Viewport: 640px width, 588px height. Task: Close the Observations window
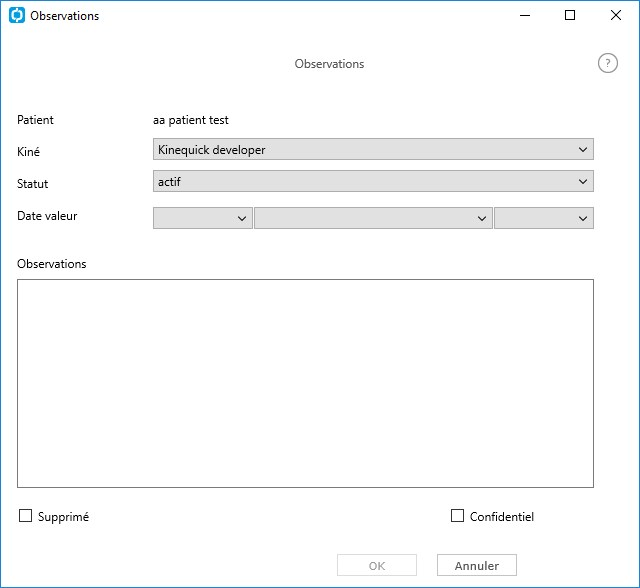click(616, 15)
